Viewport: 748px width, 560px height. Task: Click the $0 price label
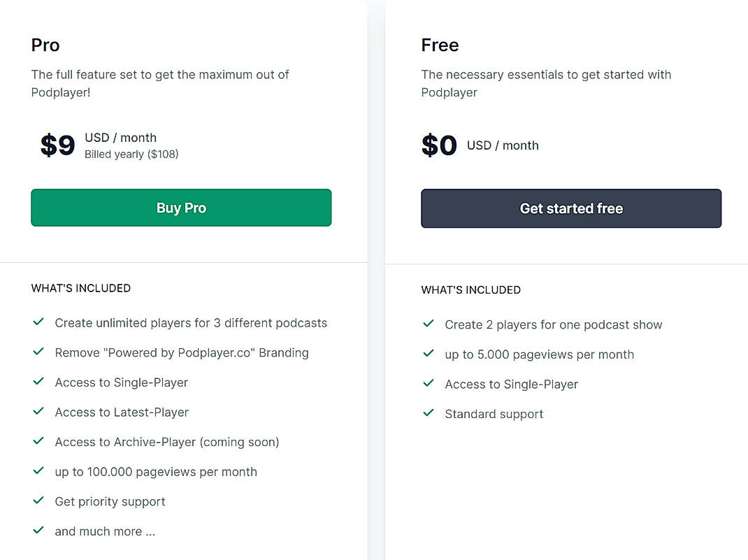coord(439,145)
